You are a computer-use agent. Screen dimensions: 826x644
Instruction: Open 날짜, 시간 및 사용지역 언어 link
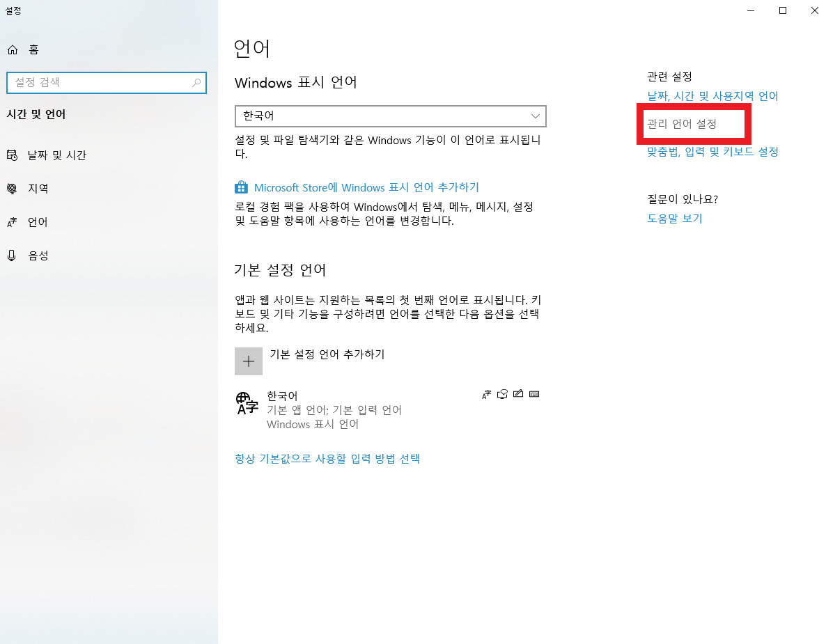tap(712, 96)
